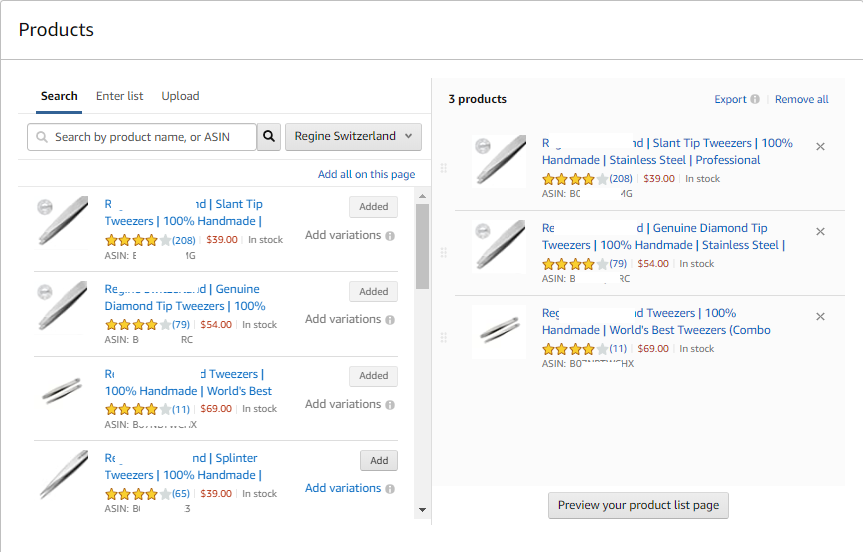Screen dimensions: 863x552
Task: Click Added button for Genuine Diamond Tip Tweezers
Action: [374, 291]
